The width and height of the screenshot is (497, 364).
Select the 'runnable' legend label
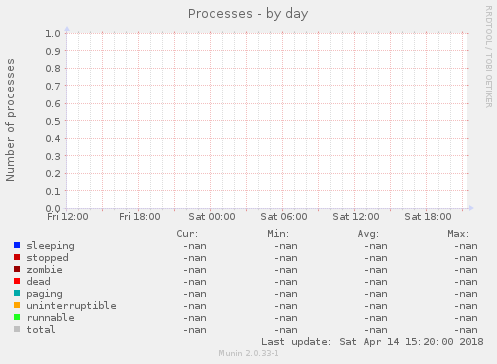pyautogui.click(x=50, y=318)
